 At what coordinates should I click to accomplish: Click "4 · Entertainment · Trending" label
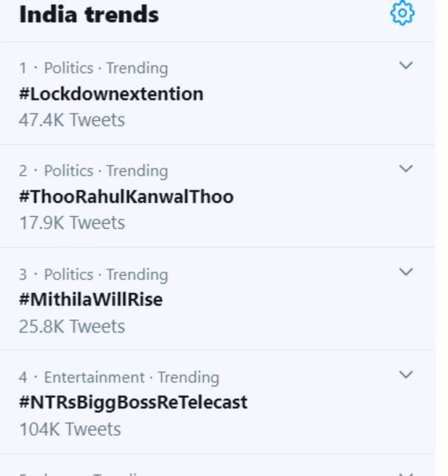119,377
